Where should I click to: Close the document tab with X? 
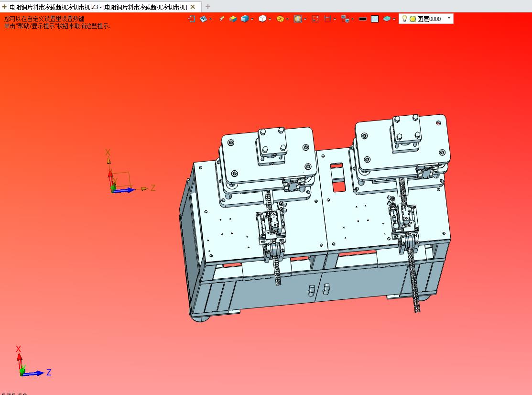click(x=193, y=7)
